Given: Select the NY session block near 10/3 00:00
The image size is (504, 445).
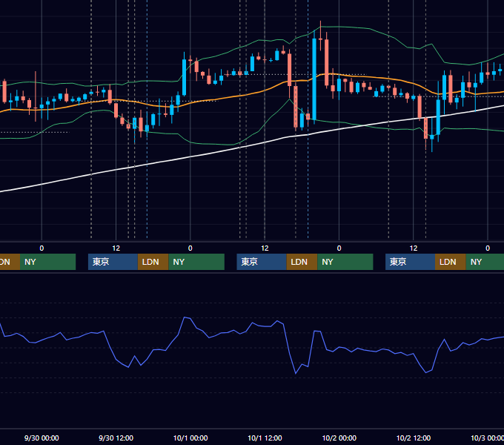Looking at the screenshot, I should click(x=485, y=262).
